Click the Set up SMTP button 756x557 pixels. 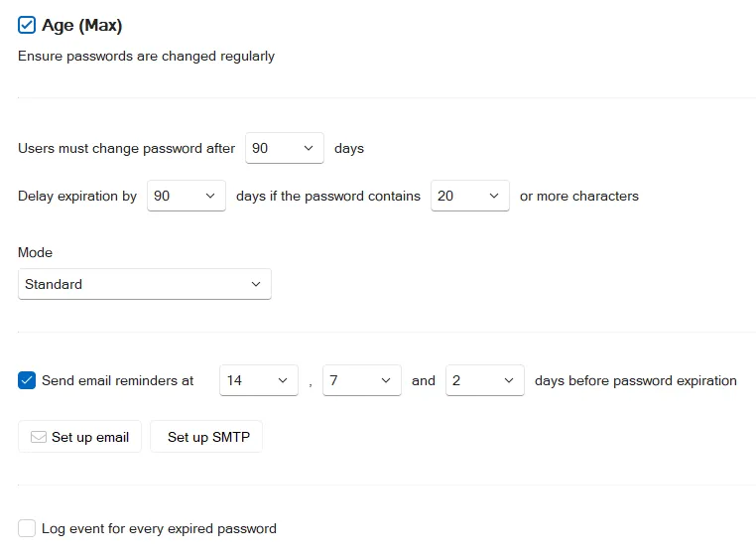[x=206, y=437]
